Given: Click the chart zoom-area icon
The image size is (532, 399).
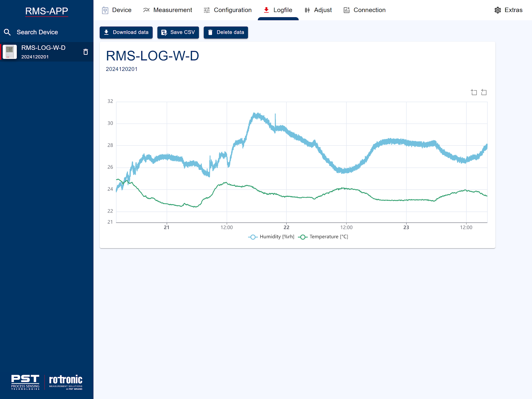Looking at the screenshot, I should point(474,92).
